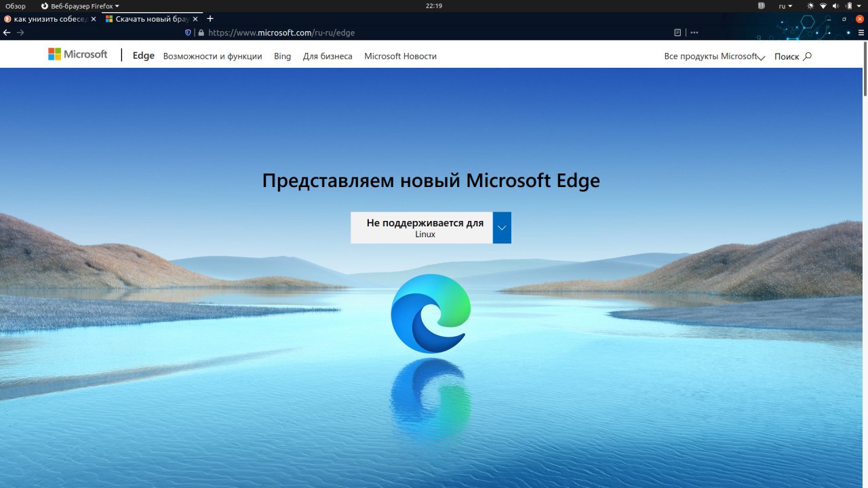Click the brightness sun icon in tray
This screenshot has width=868, height=488.
click(810, 5)
